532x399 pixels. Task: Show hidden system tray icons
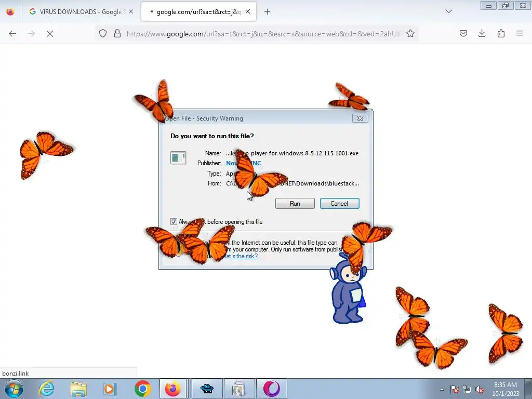442,389
